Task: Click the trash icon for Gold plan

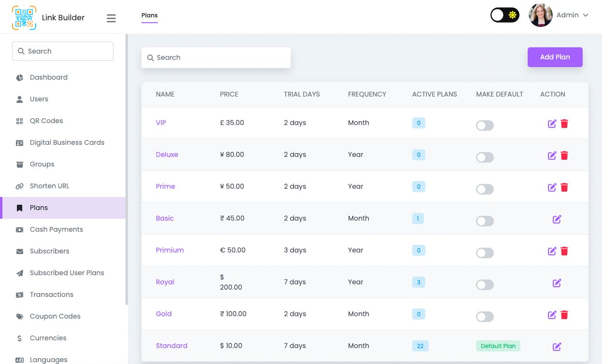Action: 564,315
